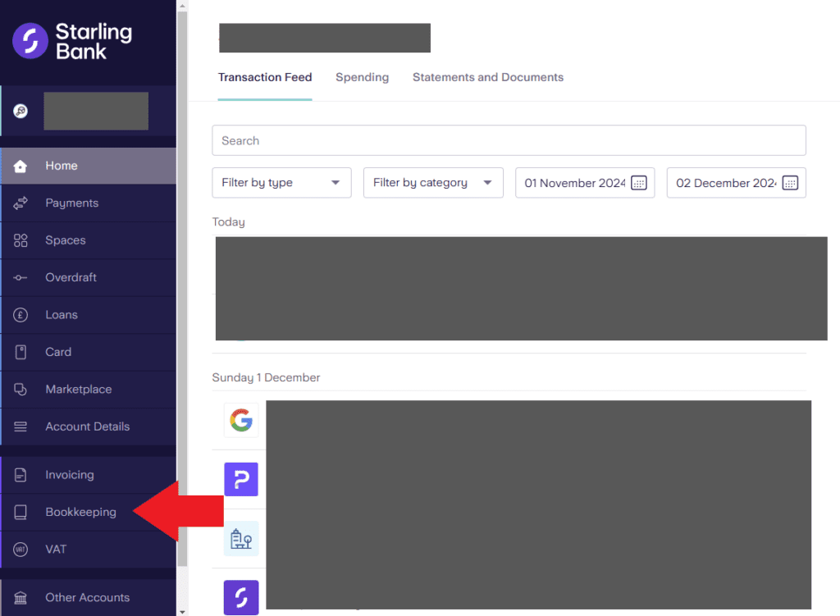
Task: Click the sidebar scrollbar up arrow
Action: point(182,6)
